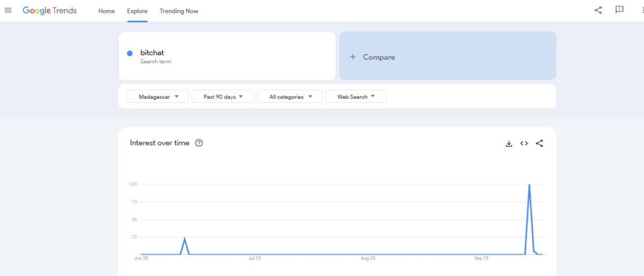Open the Web Search type dropdown
The width and height of the screenshot is (644, 276).
click(356, 96)
